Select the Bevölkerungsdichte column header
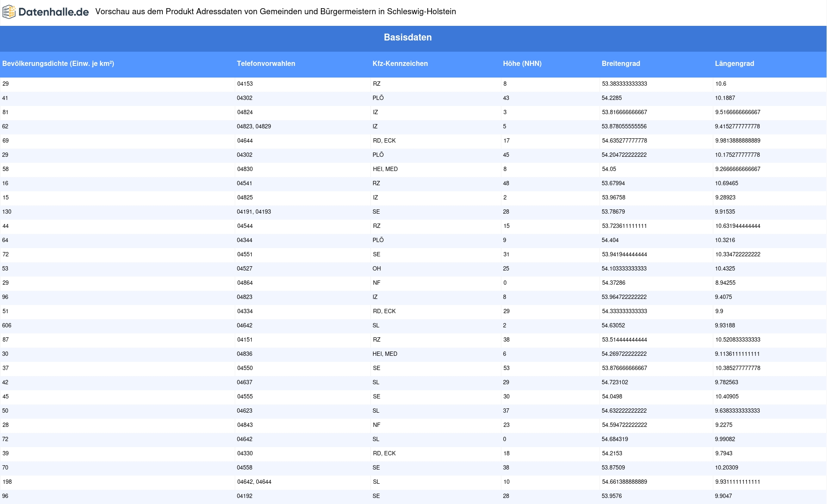The width and height of the screenshot is (827, 504). [x=58, y=64]
